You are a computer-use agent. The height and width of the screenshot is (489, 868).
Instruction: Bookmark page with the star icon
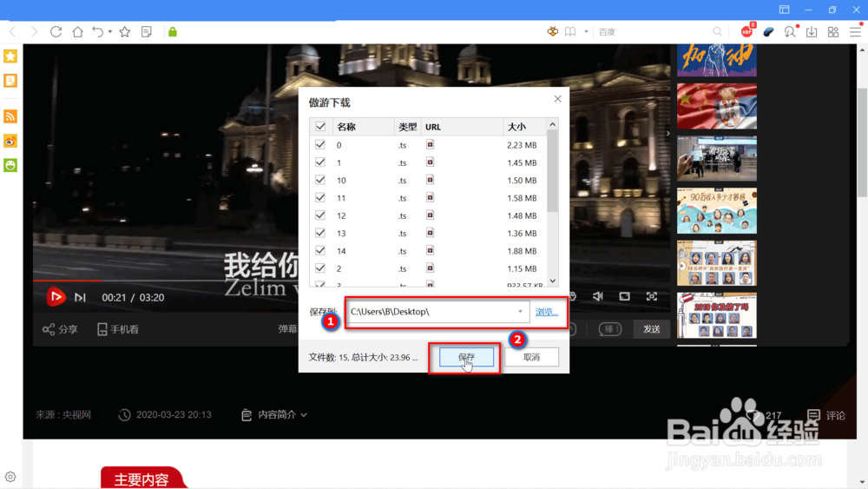[124, 32]
